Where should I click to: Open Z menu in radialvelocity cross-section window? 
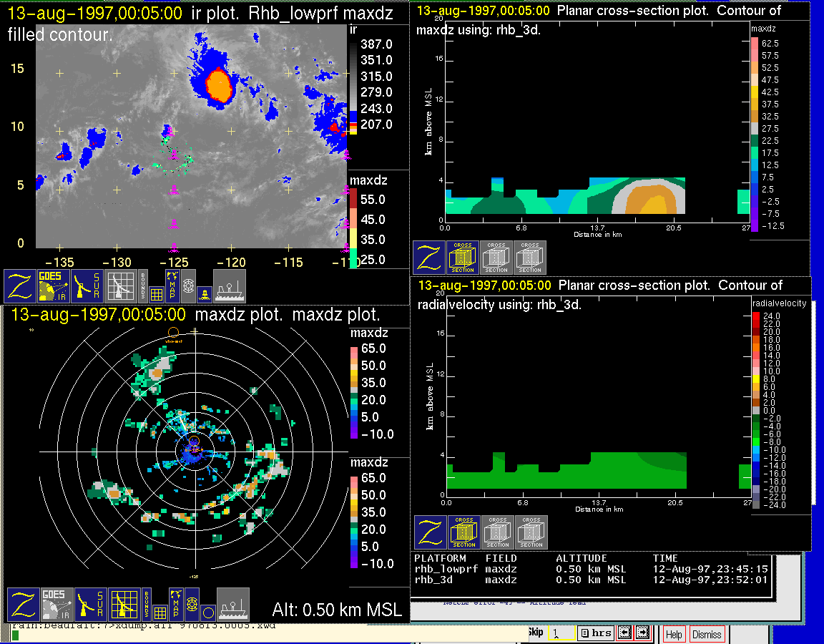point(430,533)
